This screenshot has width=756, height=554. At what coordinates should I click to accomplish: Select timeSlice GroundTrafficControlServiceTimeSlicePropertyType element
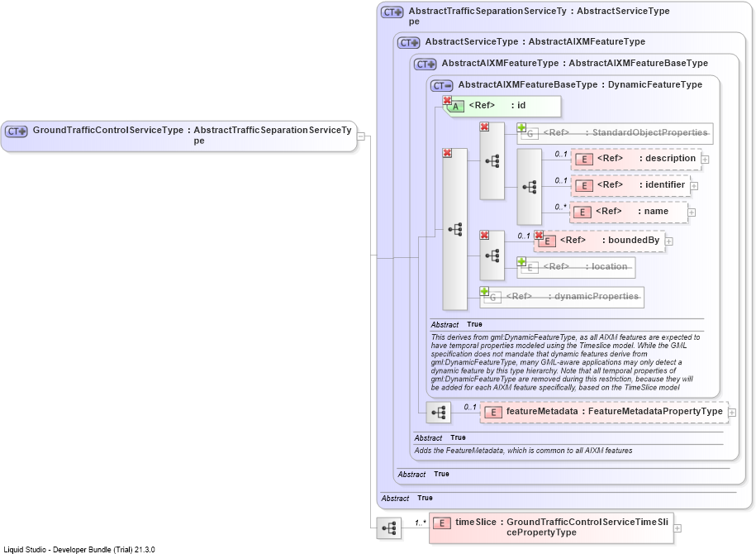pos(551,528)
